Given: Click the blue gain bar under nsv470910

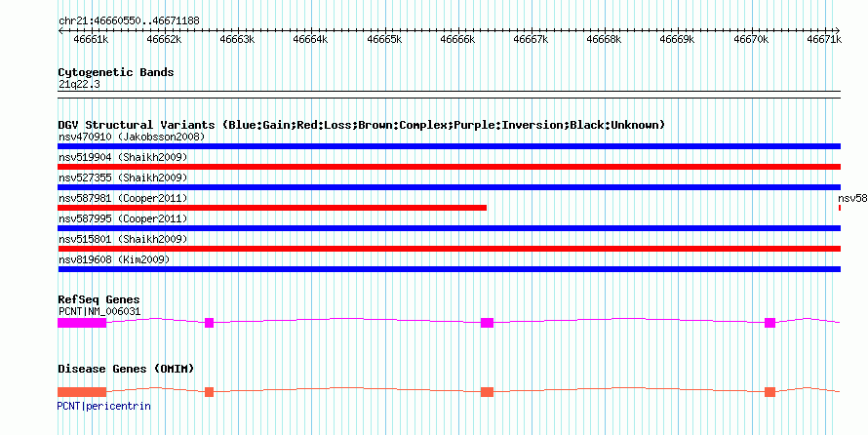Looking at the screenshot, I should point(449,146).
